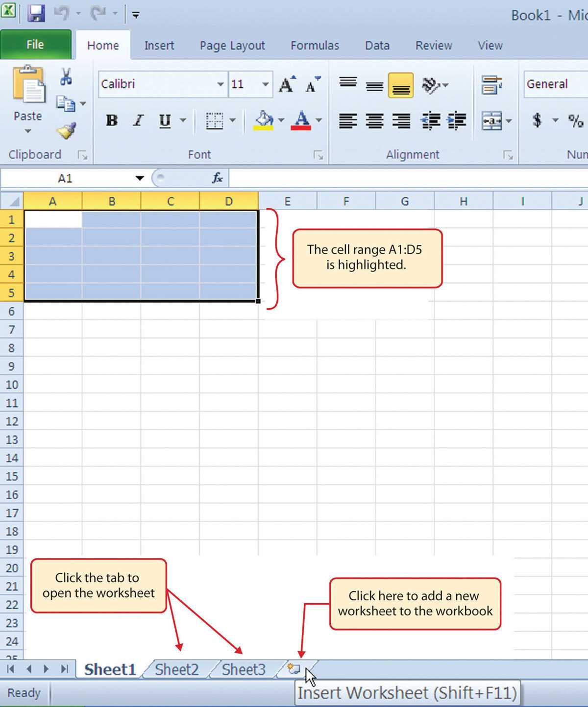Click the Insert Function fx icon
The image size is (588, 707).
tap(217, 178)
